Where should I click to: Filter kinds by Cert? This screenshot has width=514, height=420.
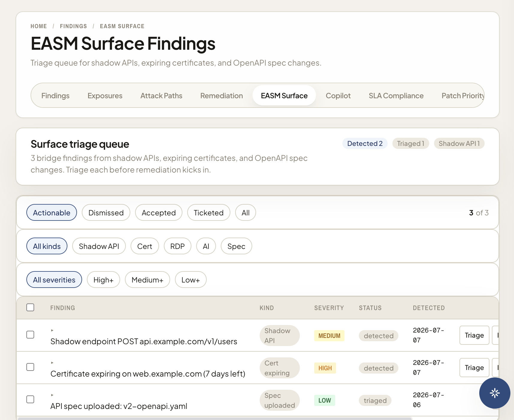tap(145, 246)
